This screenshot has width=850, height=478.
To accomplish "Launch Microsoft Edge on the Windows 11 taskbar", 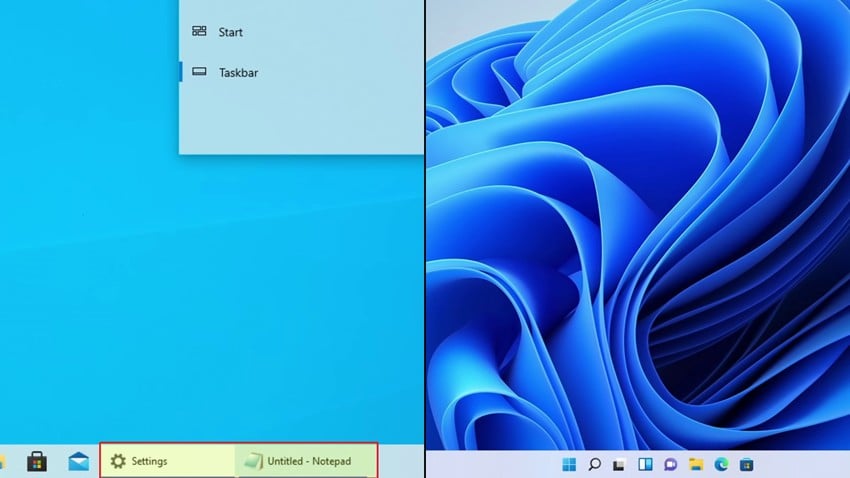I will (x=721, y=464).
